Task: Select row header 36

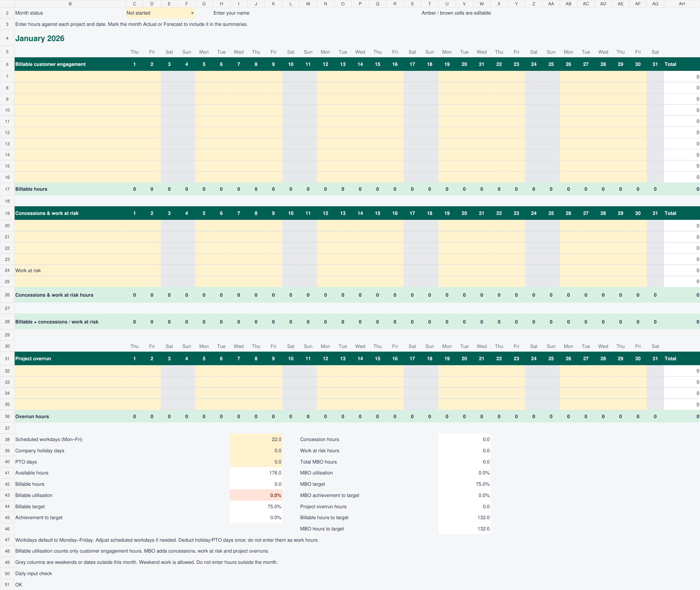Action: [x=7, y=417]
